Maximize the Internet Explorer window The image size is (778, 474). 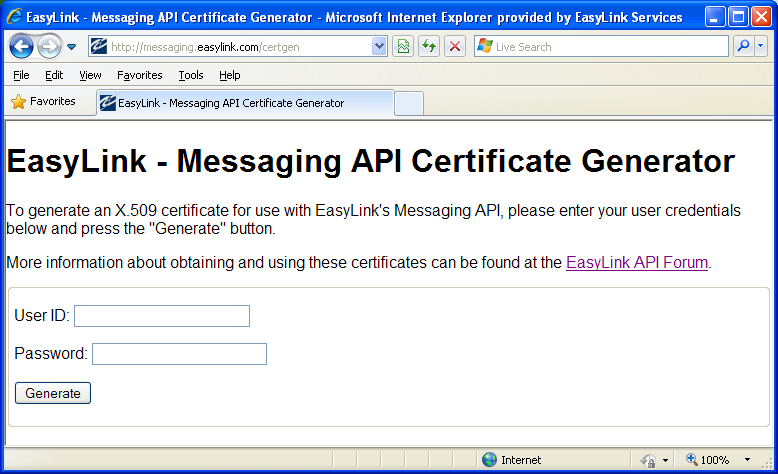pyautogui.click(x=738, y=17)
